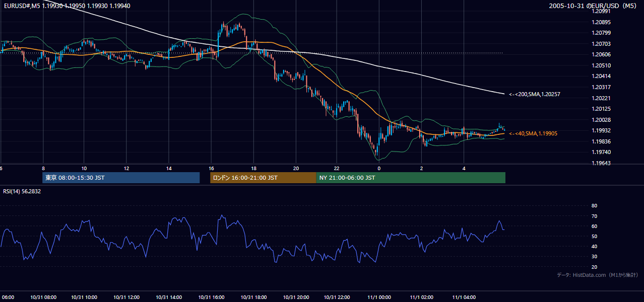The height and width of the screenshot is (302, 644).
Task: Click RSI scale value 80
Action: [594, 206]
